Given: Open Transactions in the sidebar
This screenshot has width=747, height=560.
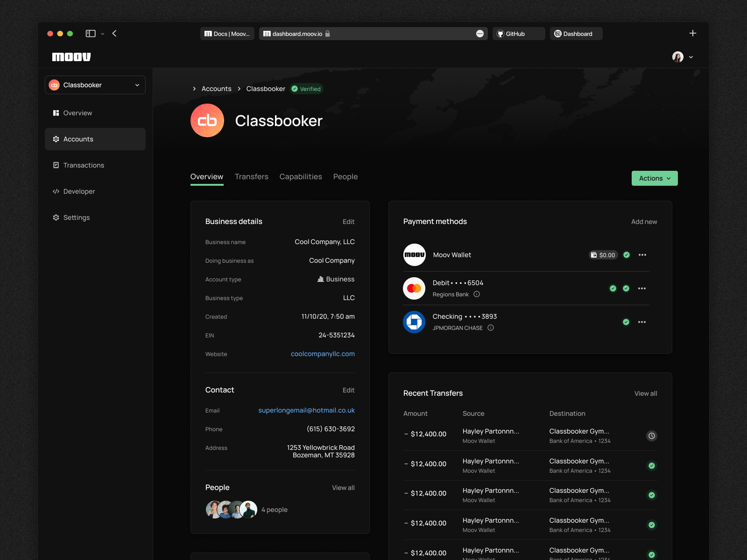Looking at the screenshot, I should tap(95, 165).
